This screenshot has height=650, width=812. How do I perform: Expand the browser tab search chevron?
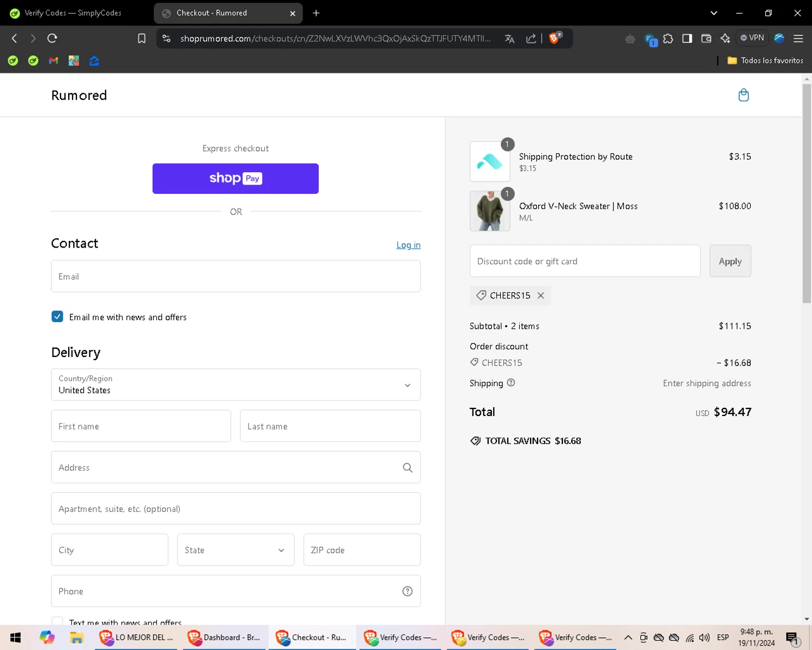pyautogui.click(x=713, y=13)
